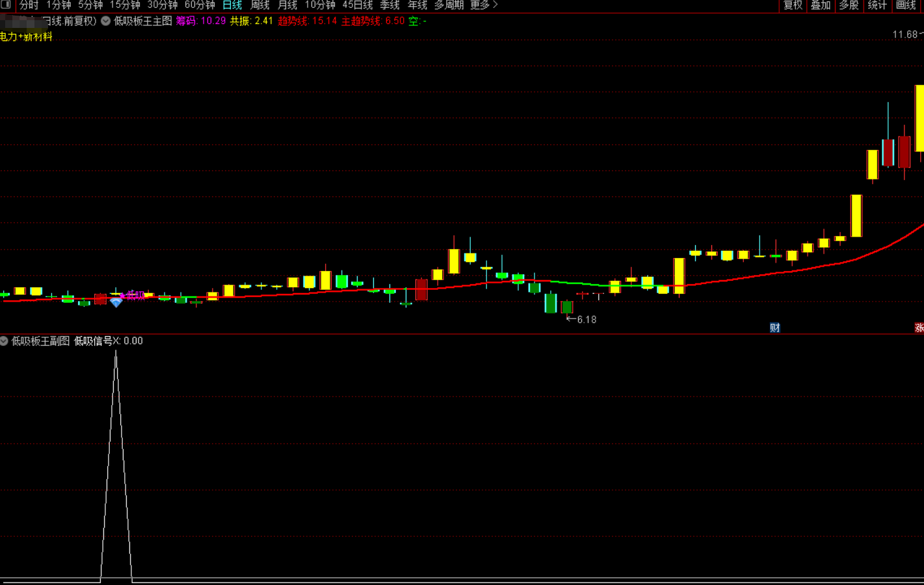The width and height of the screenshot is (924, 585).
Task: Click the 11.68 price label
Action: coord(905,34)
